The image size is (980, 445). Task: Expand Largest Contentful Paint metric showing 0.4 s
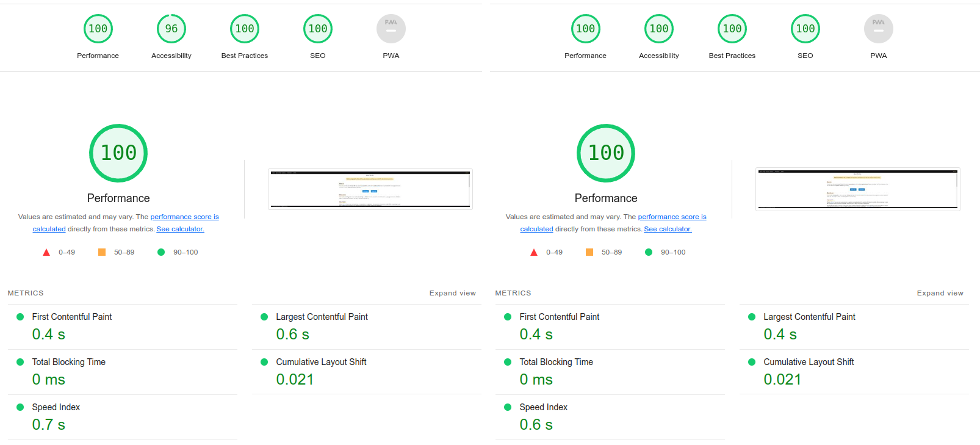[x=809, y=317]
